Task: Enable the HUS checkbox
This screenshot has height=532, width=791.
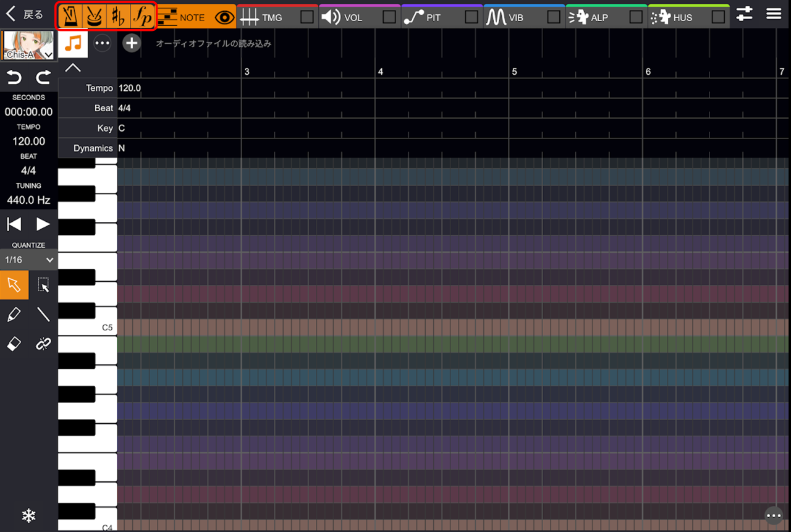Action: coord(718,17)
